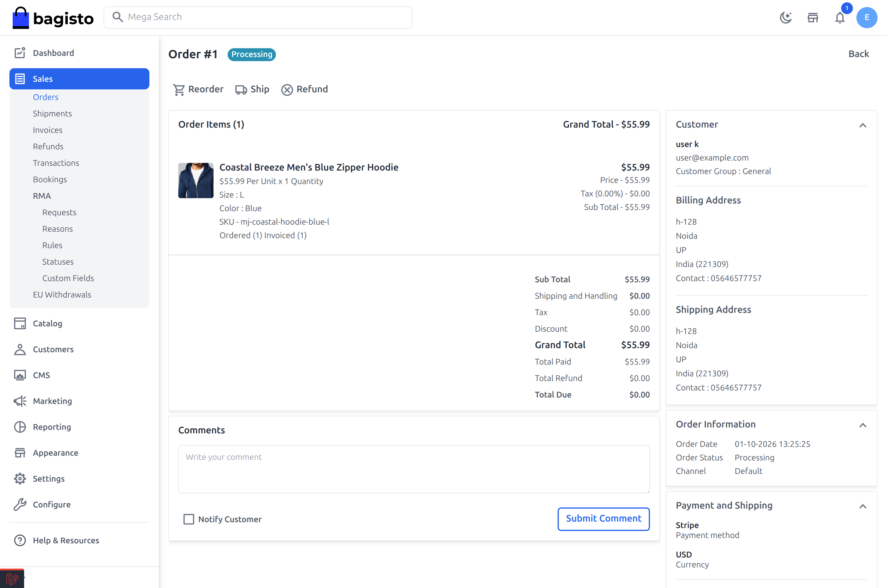
Task: Tick the Notify Customer checkbox
Action: [189, 519]
